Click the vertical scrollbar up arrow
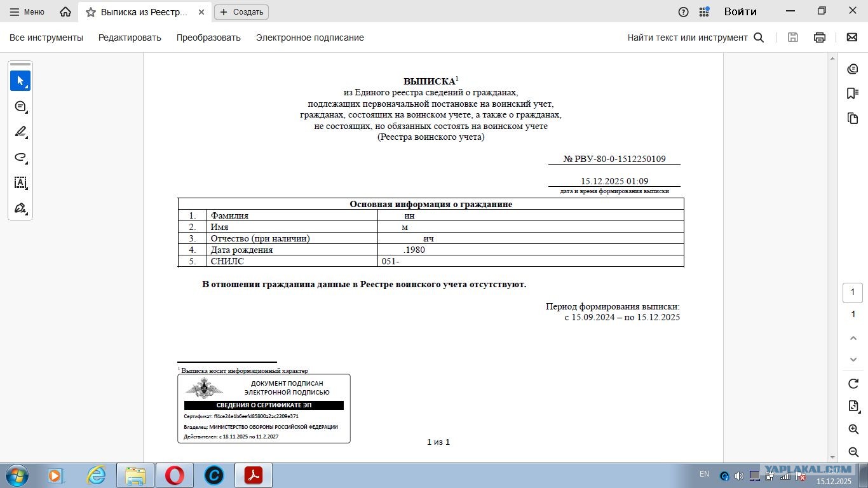Viewport: 868px width, 488px height. point(832,58)
